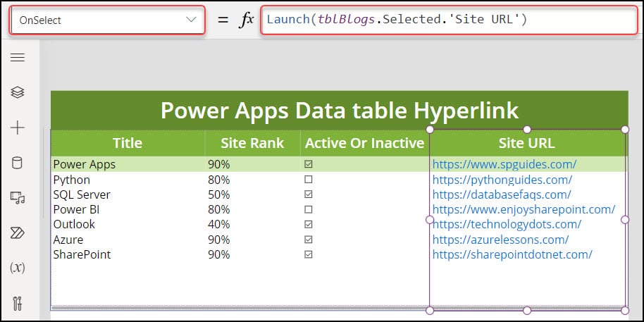Viewport: 644px width, 322px height.
Task: Click the fx formula icon
Action: [247, 20]
